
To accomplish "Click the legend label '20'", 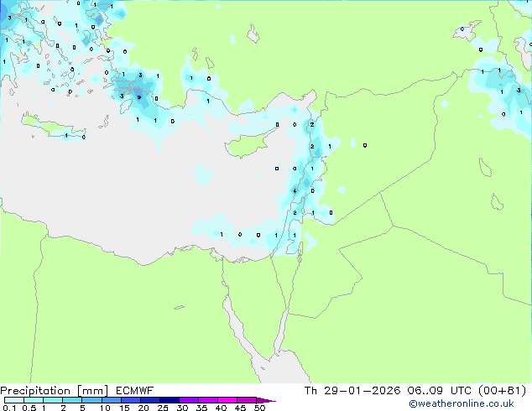I will point(143,408).
